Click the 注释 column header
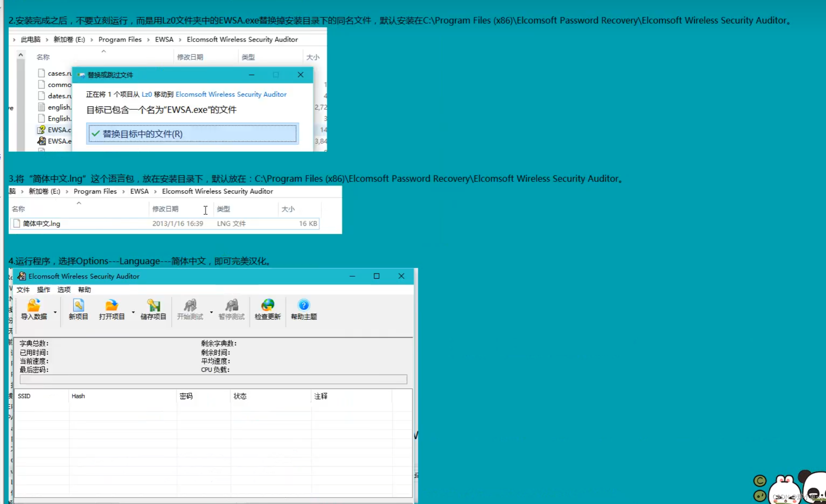Viewport: 826px width, 504px height. click(x=351, y=396)
